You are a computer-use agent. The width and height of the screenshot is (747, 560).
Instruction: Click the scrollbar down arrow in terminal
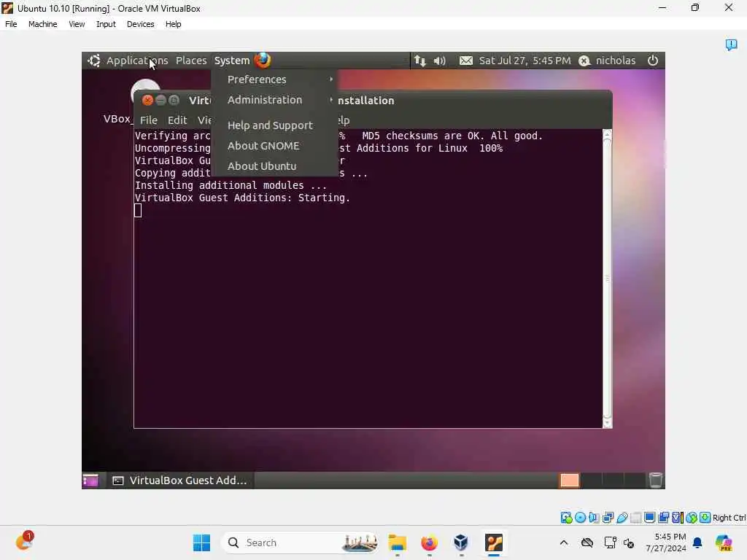click(x=607, y=424)
